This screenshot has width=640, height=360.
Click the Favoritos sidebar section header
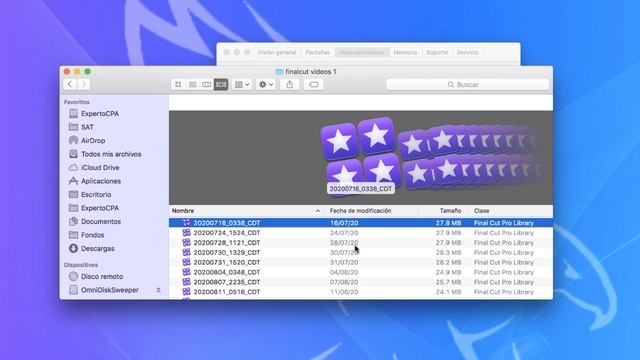click(77, 102)
